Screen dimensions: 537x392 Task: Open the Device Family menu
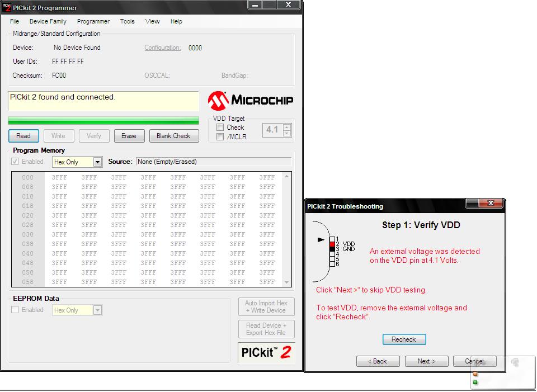(48, 21)
